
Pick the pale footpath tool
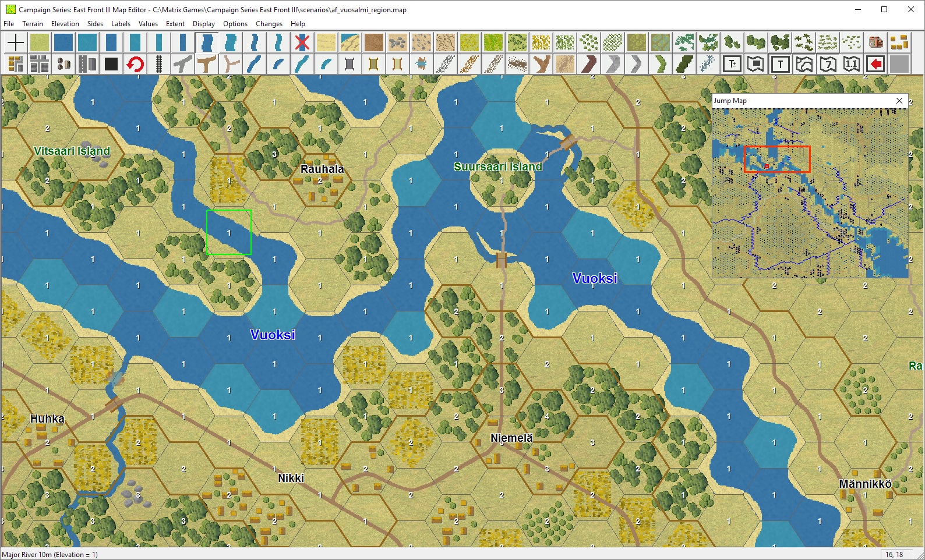231,63
